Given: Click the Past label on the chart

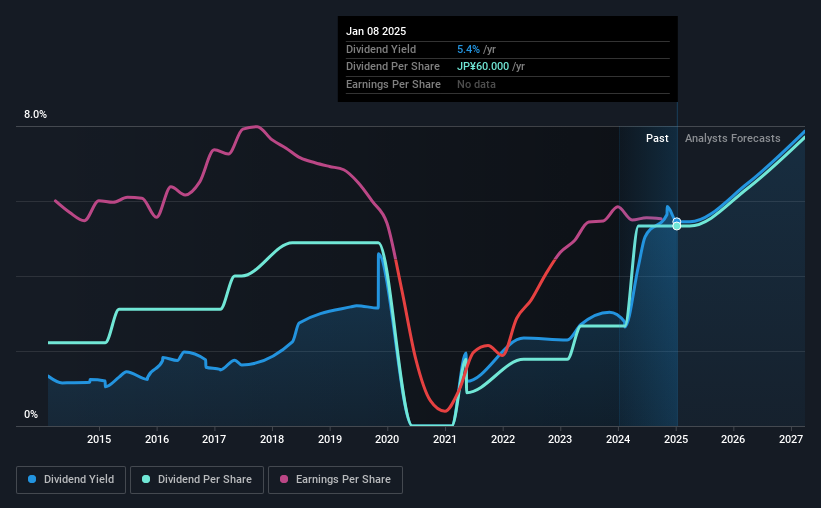Looking at the screenshot, I should click(657, 138).
